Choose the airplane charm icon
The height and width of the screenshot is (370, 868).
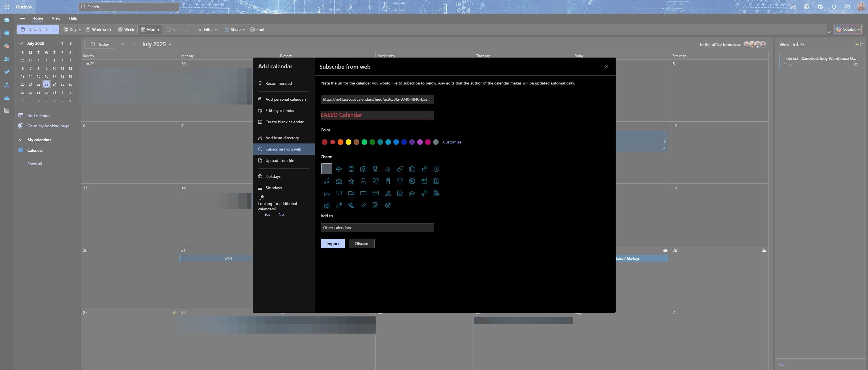coord(339,169)
